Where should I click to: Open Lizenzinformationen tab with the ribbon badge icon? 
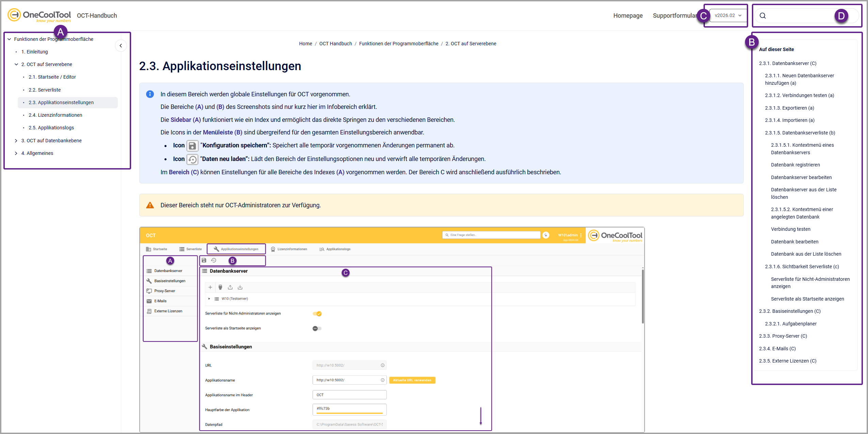pos(289,249)
